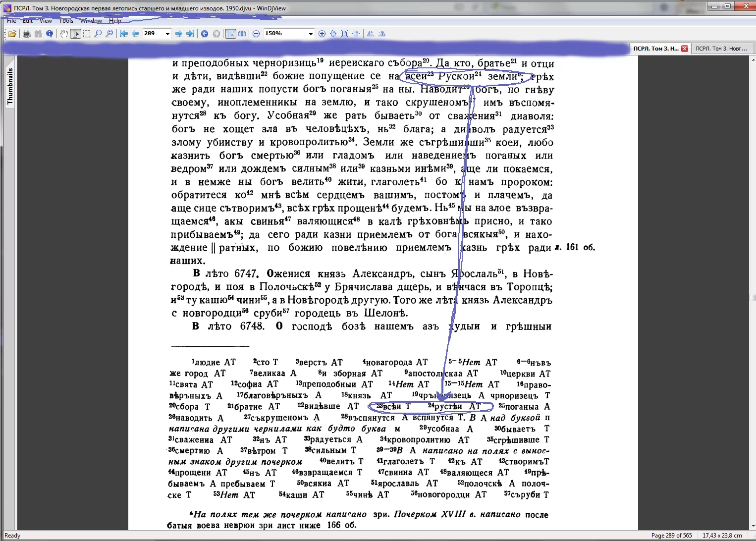
Task: Click the vertical scrollbar thumb
Action: (753, 297)
